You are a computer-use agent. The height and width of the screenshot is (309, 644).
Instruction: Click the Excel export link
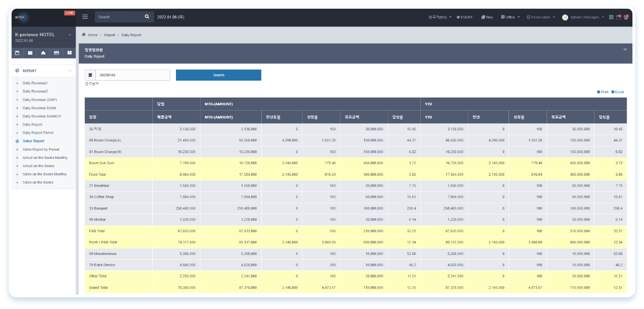pos(619,92)
